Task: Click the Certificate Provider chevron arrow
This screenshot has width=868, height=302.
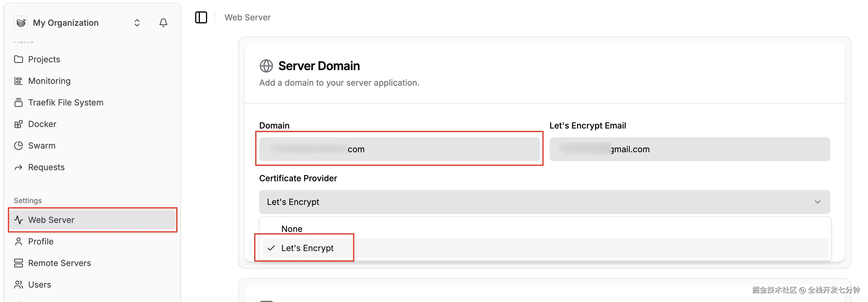Action: (817, 202)
